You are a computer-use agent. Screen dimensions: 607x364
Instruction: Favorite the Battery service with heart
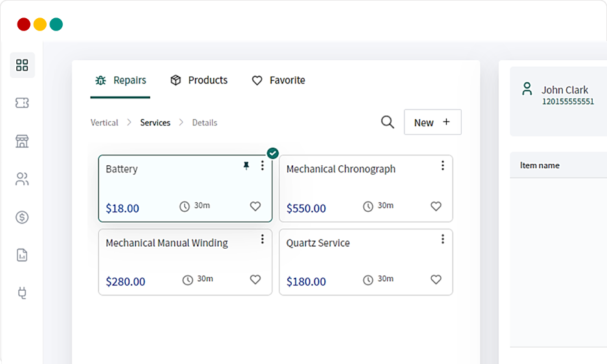pos(255,206)
